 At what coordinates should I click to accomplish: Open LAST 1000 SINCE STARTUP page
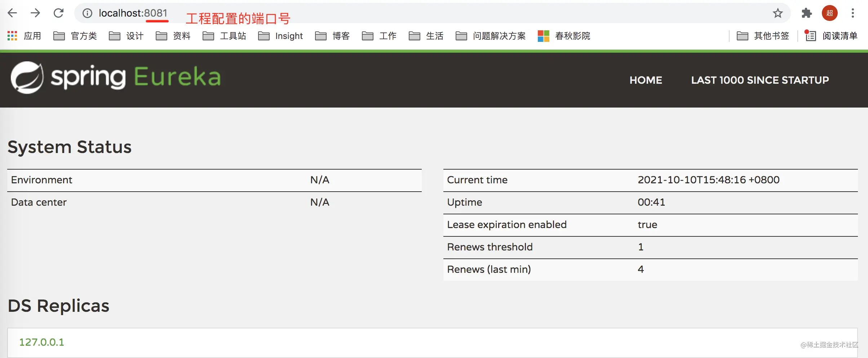click(x=760, y=80)
